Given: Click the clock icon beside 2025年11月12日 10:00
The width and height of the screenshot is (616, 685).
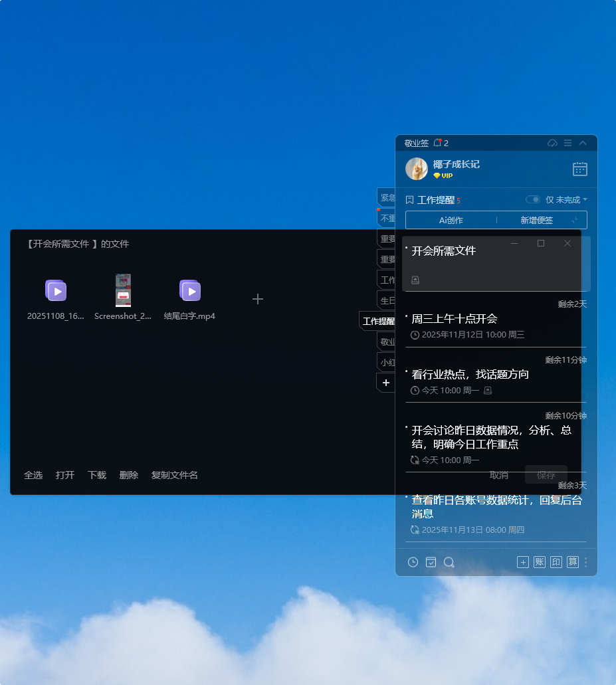Looking at the screenshot, I should click(x=415, y=335).
